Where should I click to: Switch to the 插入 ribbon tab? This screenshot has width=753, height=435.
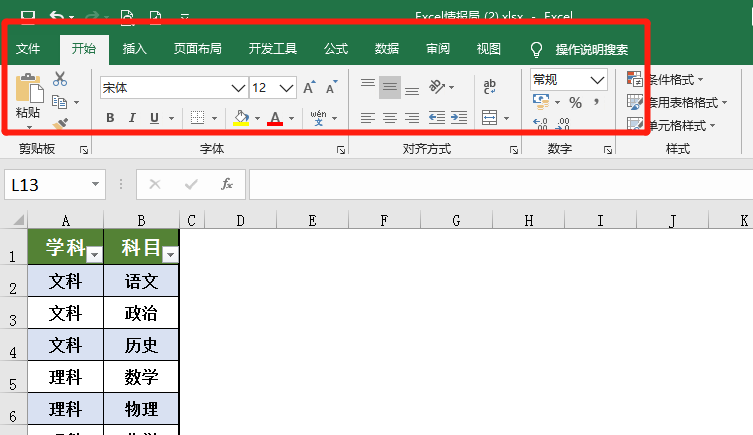pos(134,48)
